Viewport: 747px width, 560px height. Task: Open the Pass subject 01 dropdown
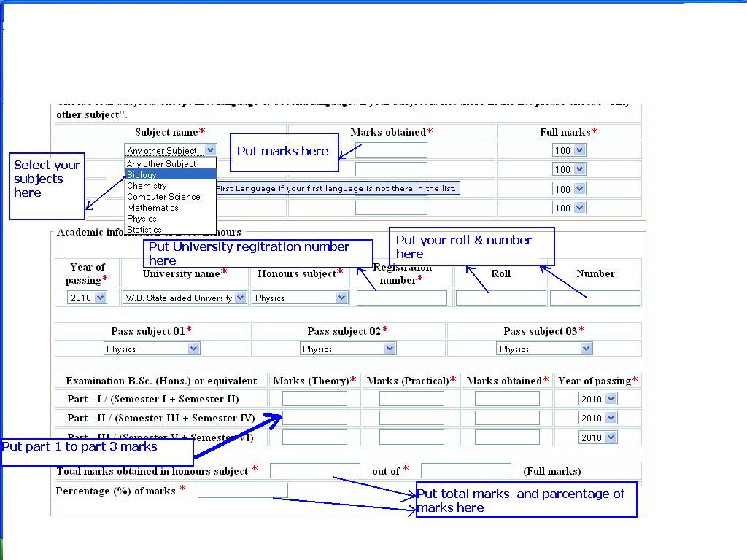(152, 349)
